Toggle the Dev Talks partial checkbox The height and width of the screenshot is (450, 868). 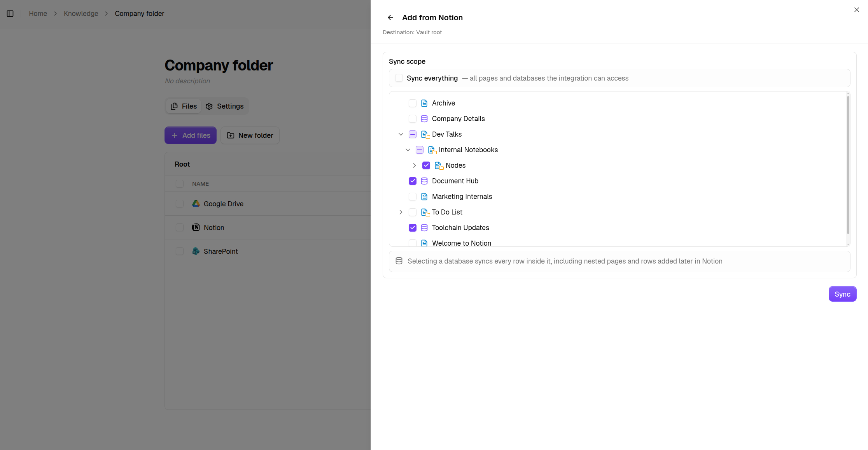(413, 134)
